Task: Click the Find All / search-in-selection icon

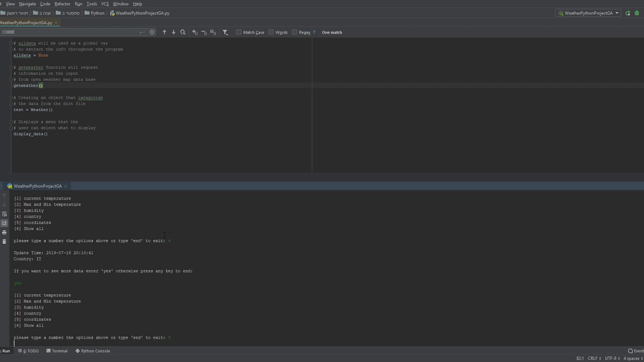Action: click(183, 32)
